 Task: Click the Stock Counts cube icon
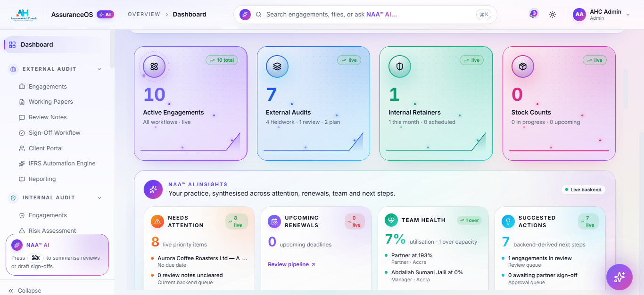523,66
